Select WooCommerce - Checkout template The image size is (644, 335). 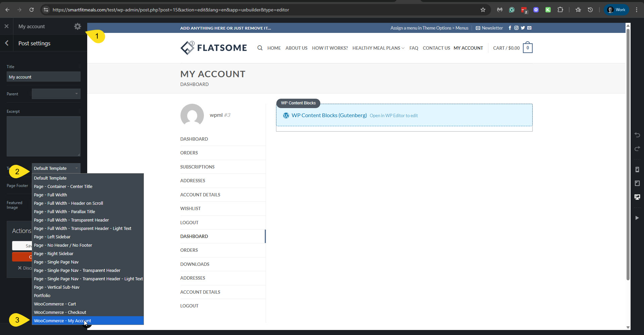coord(88,312)
